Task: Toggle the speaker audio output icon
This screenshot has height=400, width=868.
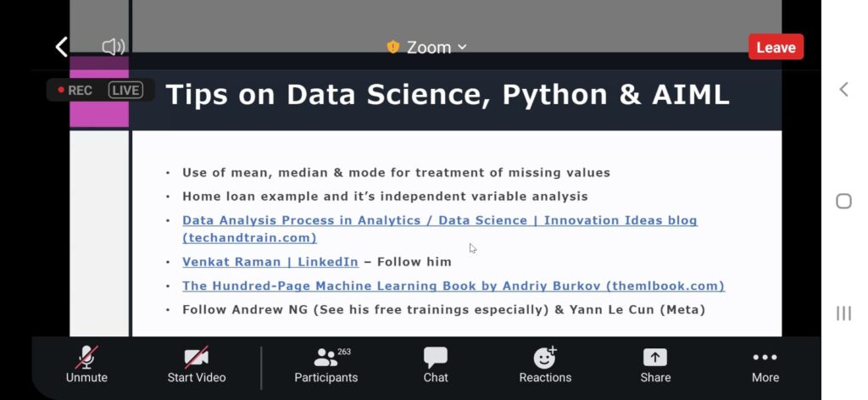Action: 114,47
